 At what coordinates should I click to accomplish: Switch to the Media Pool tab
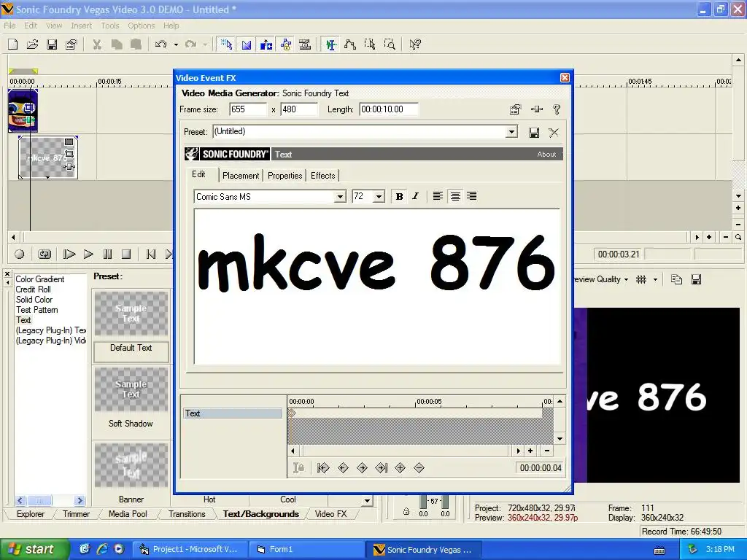tap(128, 514)
